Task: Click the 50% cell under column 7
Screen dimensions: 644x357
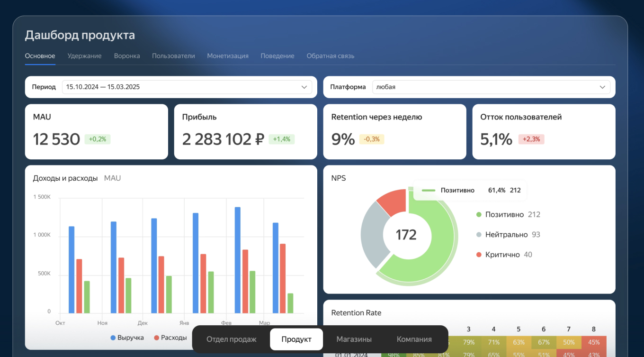Action: point(569,342)
